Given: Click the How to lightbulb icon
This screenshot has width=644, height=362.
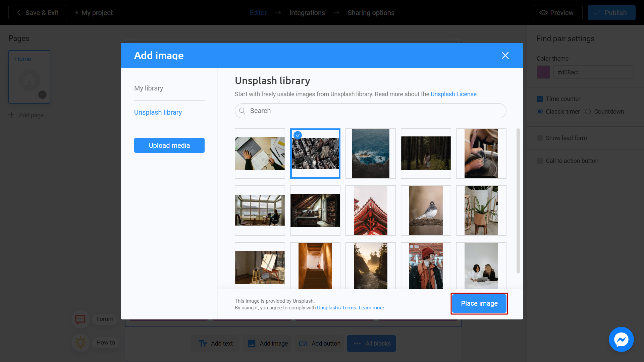Looking at the screenshot, I should coord(80,343).
